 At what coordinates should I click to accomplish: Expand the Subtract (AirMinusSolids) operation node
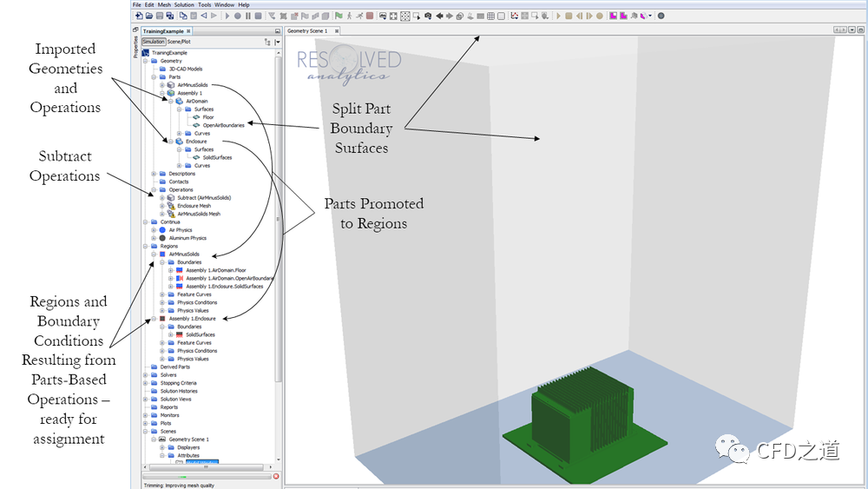tap(161, 198)
